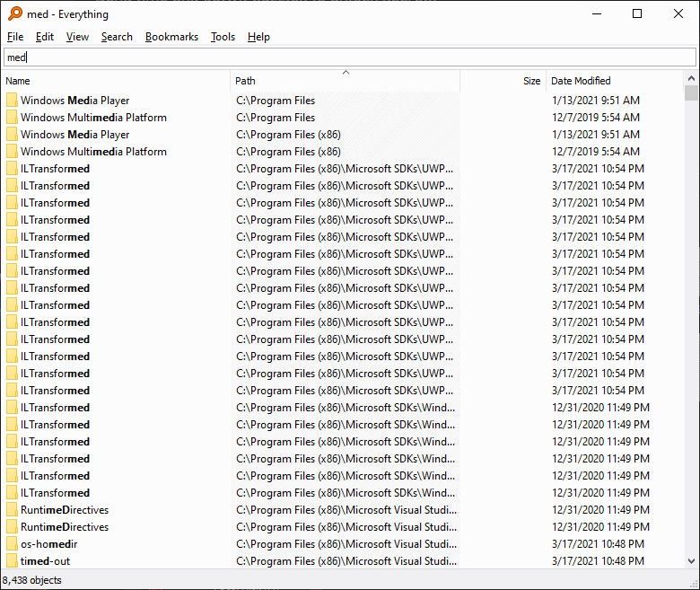This screenshot has height=590, width=700.
Task: Click the Everything magnifier app icon in the title bar
Action: (14, 13)
